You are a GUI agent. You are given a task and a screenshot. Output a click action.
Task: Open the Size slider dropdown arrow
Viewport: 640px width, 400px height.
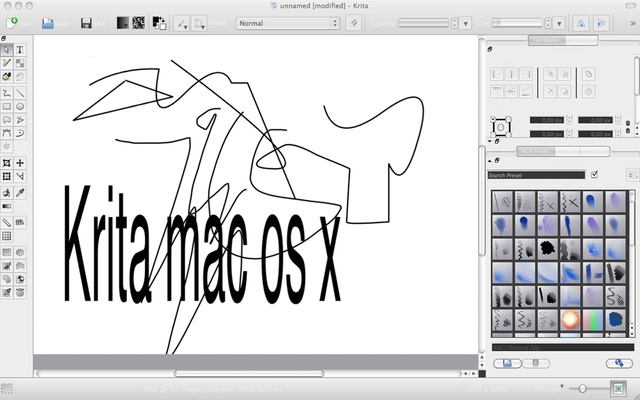pos(560,24)
